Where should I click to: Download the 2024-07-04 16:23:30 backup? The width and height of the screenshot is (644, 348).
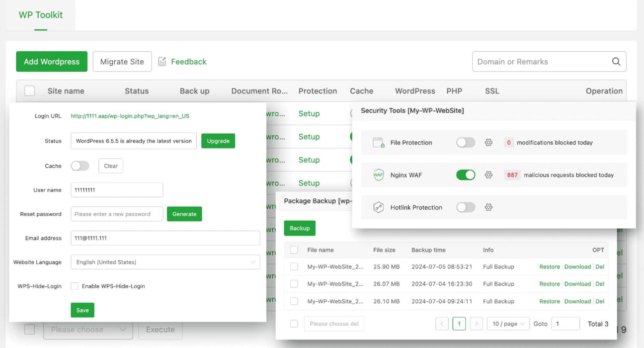(577, 284)
